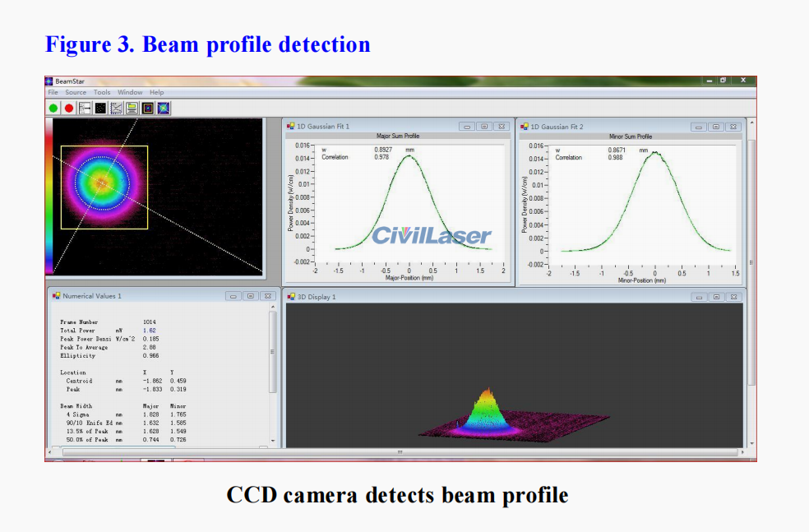Image resolution: width=809 pixels, height=532 pixels.
Task: Click the Centroid X value -1.862
Action: [x=153, y=381]
